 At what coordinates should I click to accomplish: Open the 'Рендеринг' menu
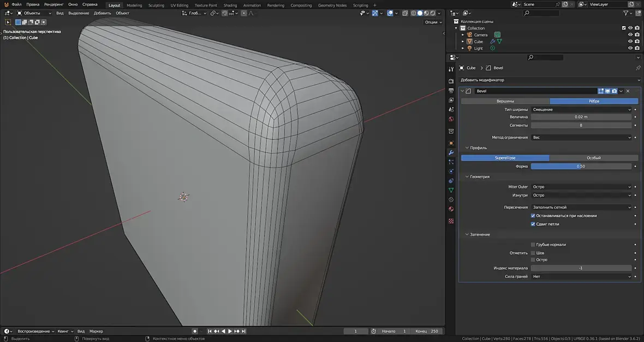54,4
